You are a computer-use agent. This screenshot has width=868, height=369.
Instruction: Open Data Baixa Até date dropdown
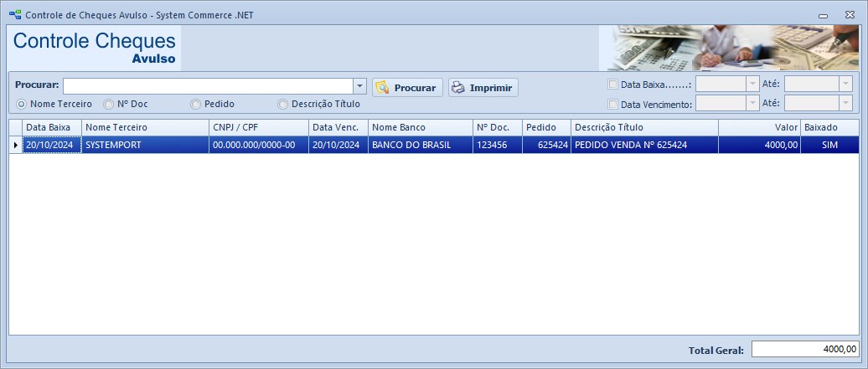tap(845, 84)
